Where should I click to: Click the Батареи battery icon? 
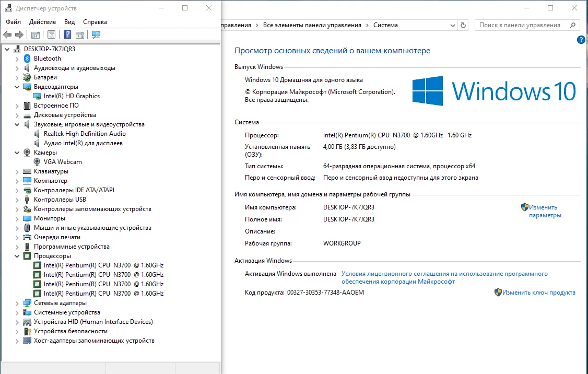[x=27, y=77]
